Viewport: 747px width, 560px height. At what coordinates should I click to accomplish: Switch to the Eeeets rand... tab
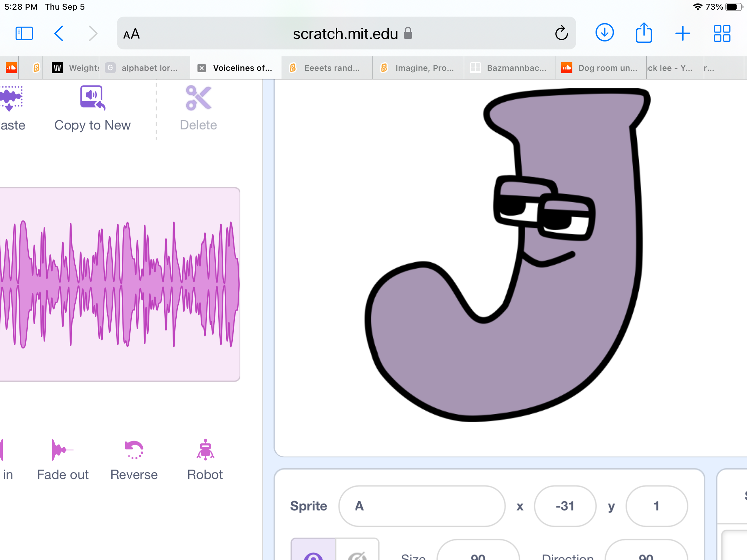pyautogui.click(x=327, y=68)
